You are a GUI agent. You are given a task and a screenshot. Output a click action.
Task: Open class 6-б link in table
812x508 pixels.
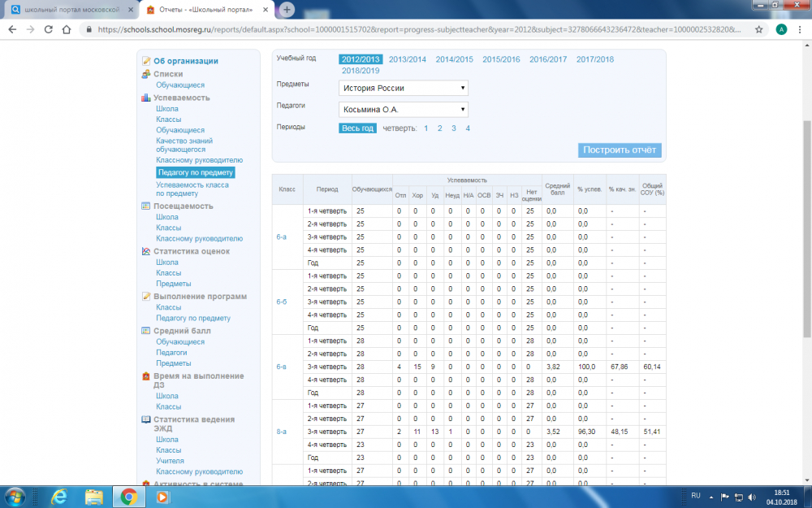pos(281,302)
